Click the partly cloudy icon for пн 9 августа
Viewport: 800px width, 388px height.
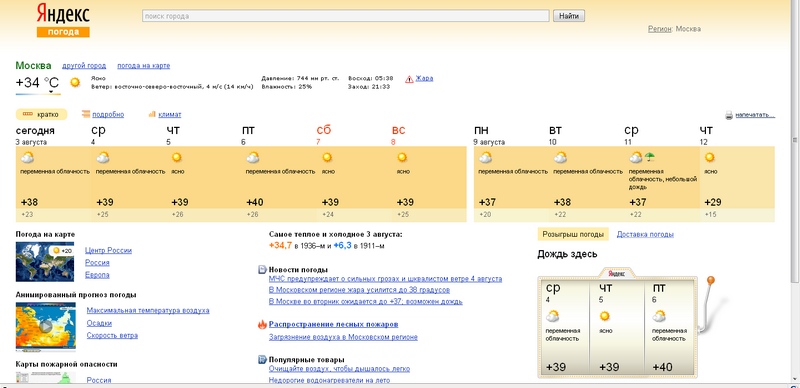pos(485,157)
